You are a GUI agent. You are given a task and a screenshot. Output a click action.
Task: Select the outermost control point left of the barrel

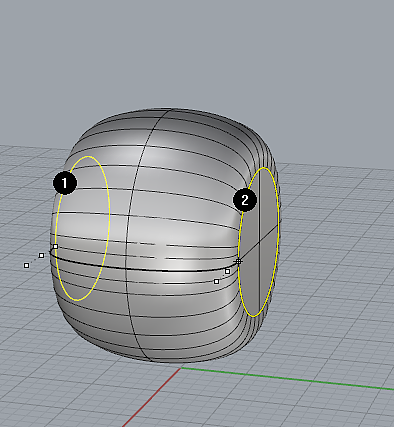pos(26,265)
